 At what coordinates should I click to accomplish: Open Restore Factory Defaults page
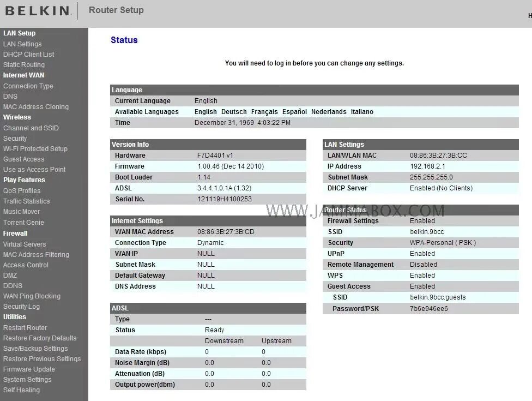(x=40, y=338)
